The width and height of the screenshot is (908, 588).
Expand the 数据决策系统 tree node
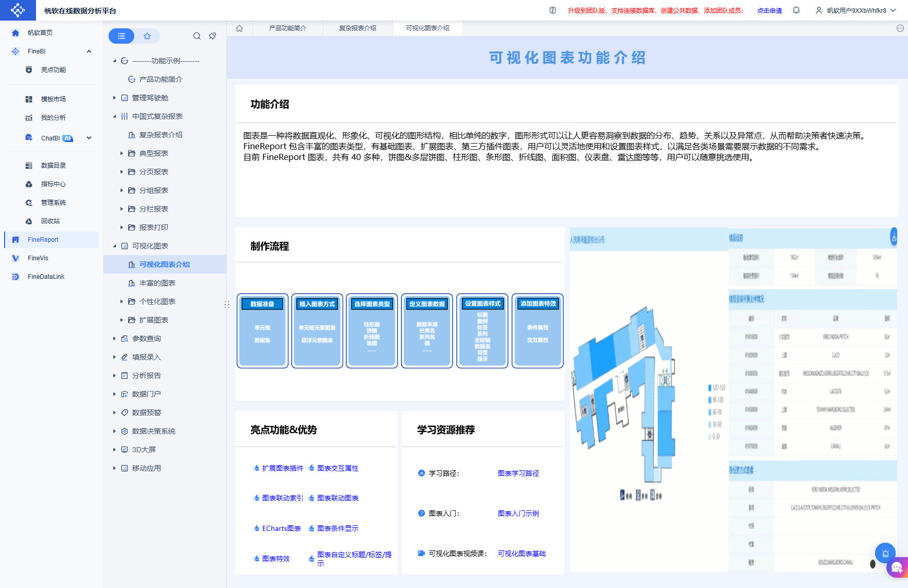[114, 431]
